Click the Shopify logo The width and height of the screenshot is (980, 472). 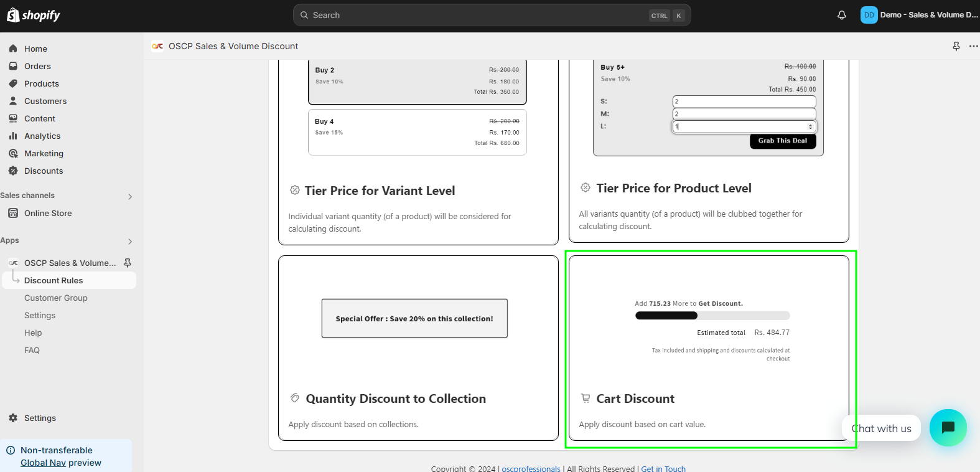pos(34,15)
